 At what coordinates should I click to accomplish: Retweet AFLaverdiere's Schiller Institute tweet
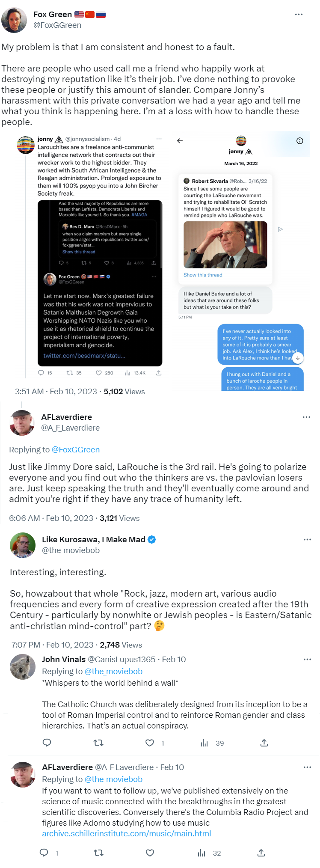[98, 853]
